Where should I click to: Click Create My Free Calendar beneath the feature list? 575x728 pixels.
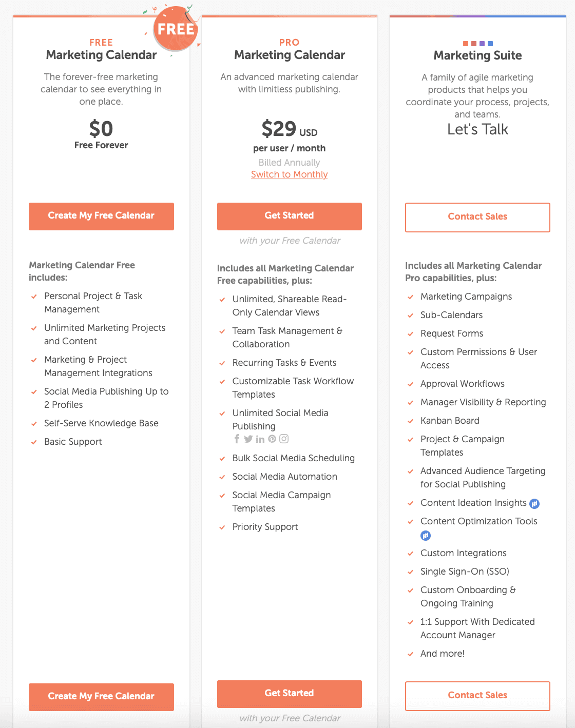click(101, 696)
